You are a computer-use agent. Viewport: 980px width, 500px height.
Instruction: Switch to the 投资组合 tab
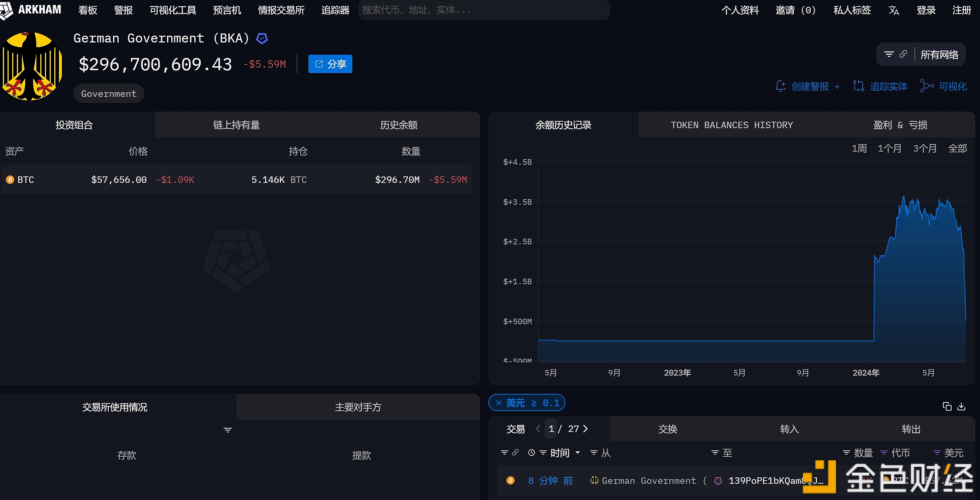74,125
